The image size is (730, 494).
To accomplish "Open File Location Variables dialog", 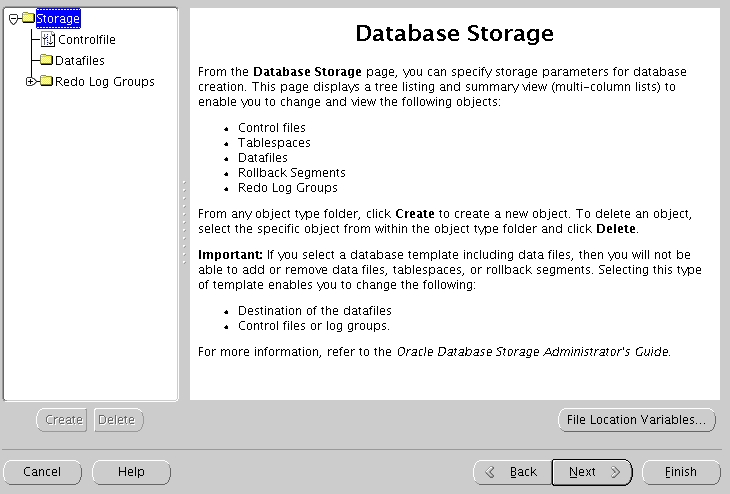I will [636, 420].
